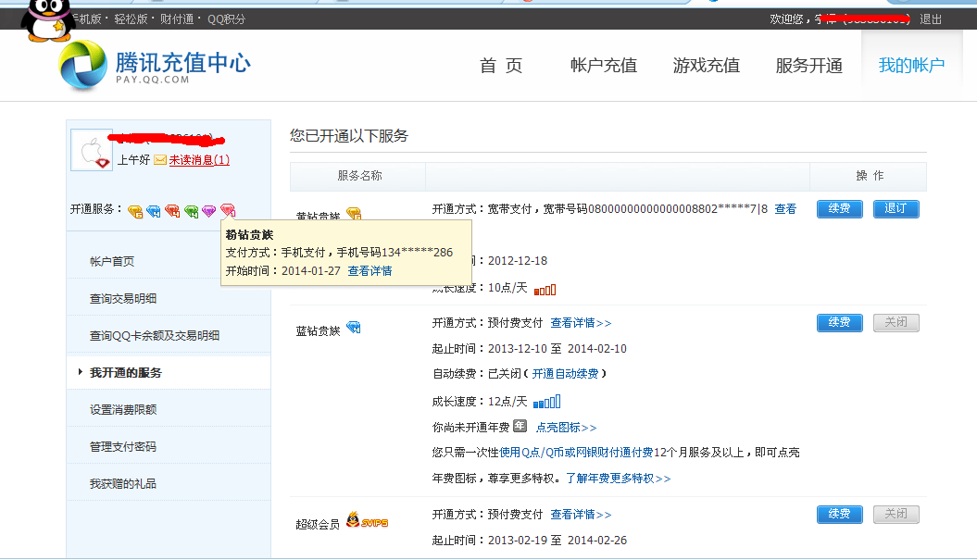Click the 退订 button for 黄钻贵族
The height and width of the screenshot is (560, 977).
pos(896,209)
